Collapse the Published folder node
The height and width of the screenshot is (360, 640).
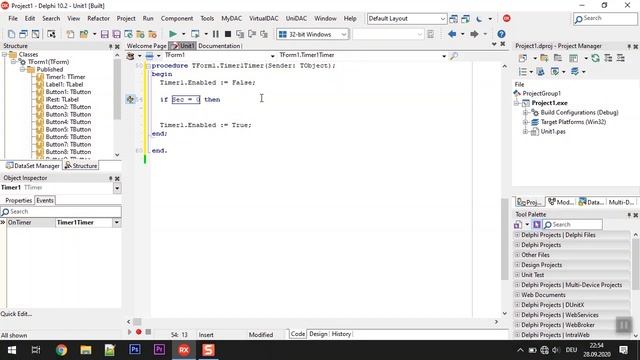tap(22, 69)
